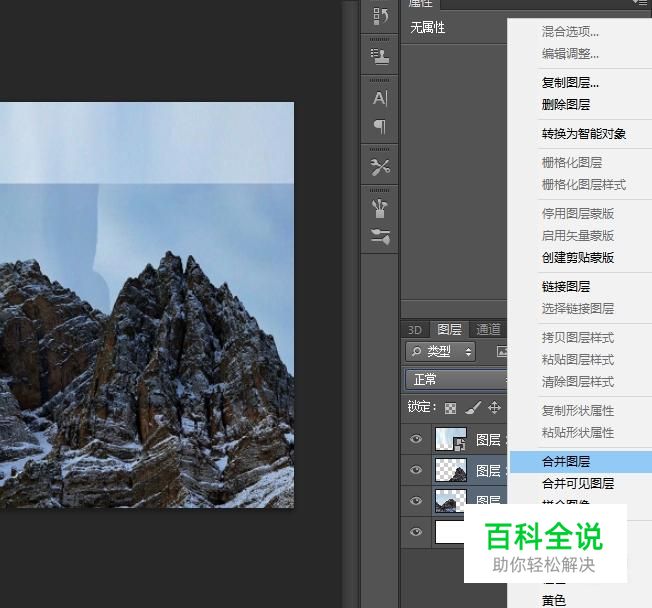
Task: Select the smart object sky layer thumbnail
Action: [450, 439]
